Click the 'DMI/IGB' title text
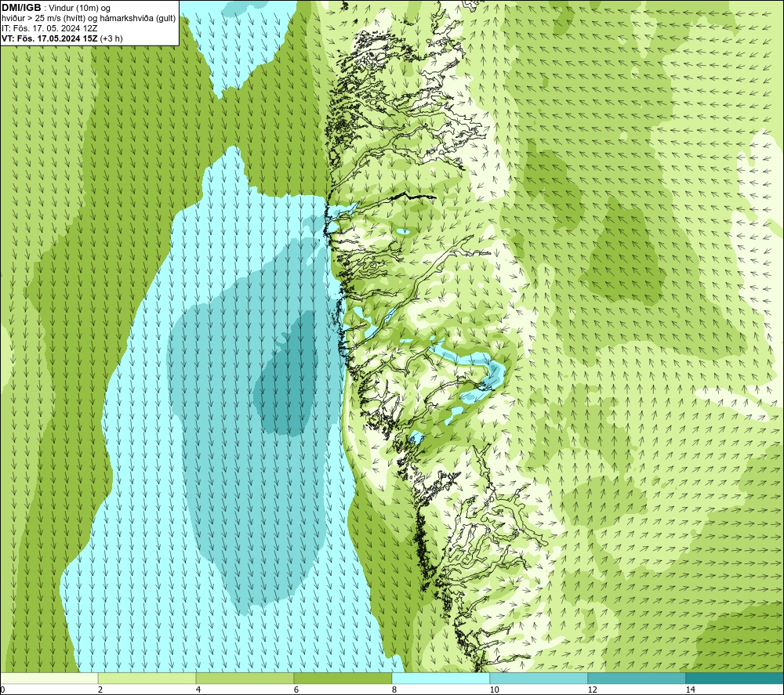The height and width of the screenshot is (695, 784). pos(21,8)
